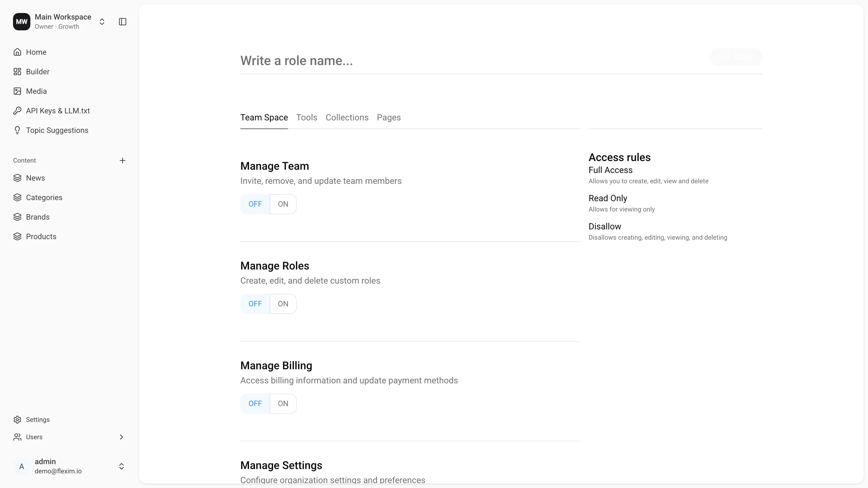Screen dimensions: 868x488
Task: Click 'Invite, remove, and update team members' text
Action: pos(321,181)
